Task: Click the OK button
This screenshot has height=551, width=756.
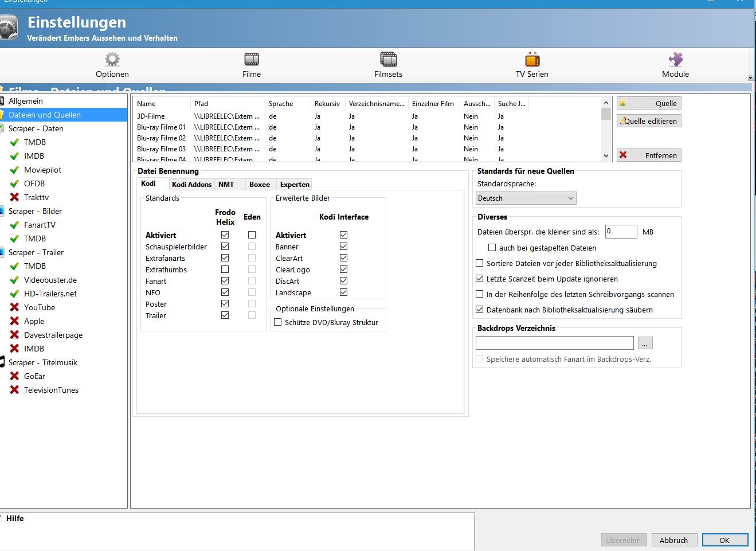Action: coord(725,540)
